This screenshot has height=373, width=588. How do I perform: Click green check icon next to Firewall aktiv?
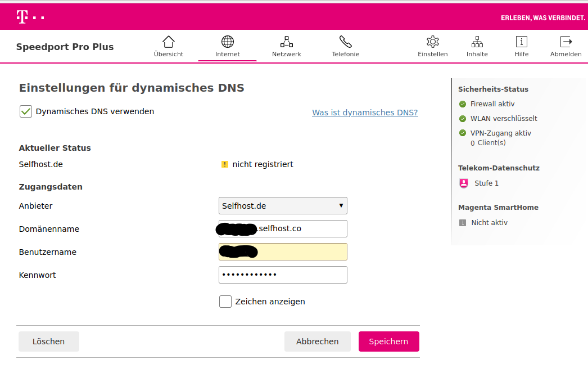[x=463, y=104]
